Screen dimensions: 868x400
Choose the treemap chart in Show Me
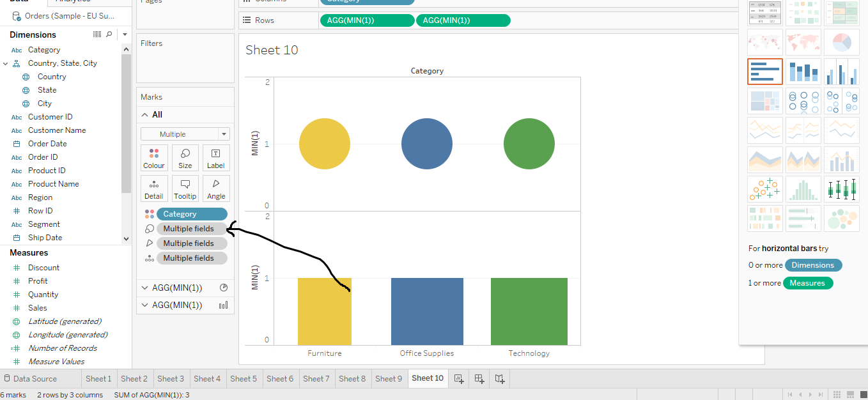click(764, 101)
